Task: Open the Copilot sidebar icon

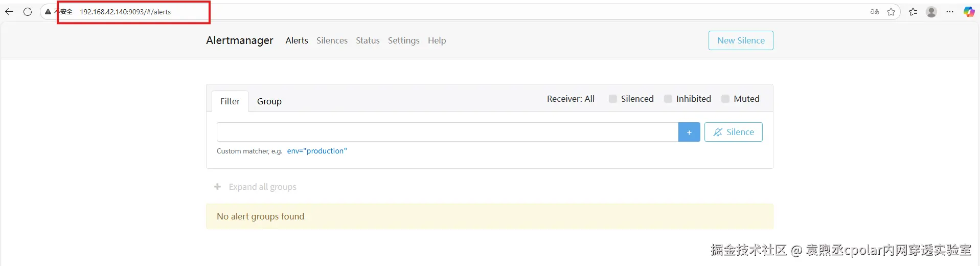Action: point(969,12)
